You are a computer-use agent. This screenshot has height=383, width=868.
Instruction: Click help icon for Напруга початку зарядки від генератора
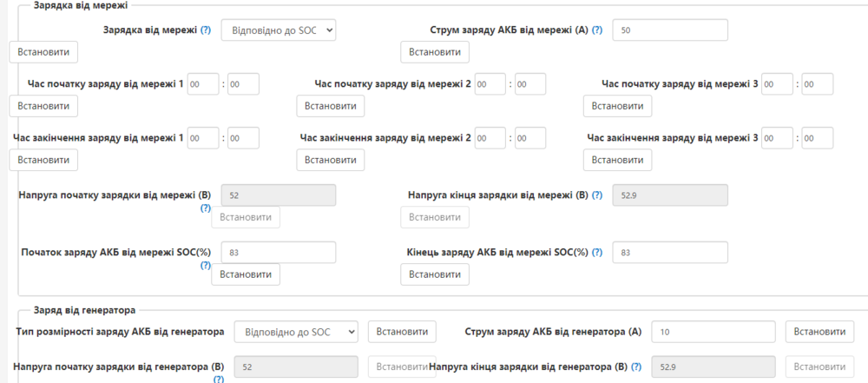tap(218, 380)
